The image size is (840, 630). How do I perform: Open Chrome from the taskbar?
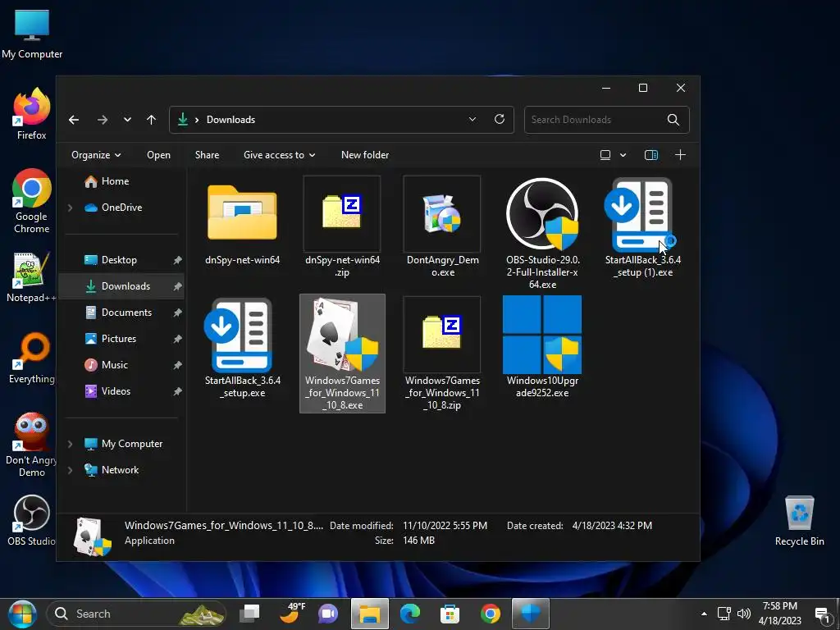pos(491,614)
